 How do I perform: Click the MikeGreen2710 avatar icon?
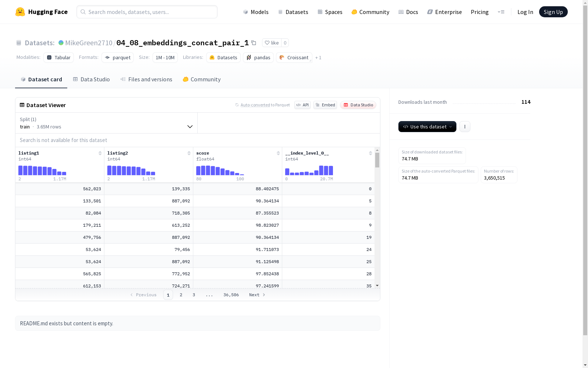61,43
